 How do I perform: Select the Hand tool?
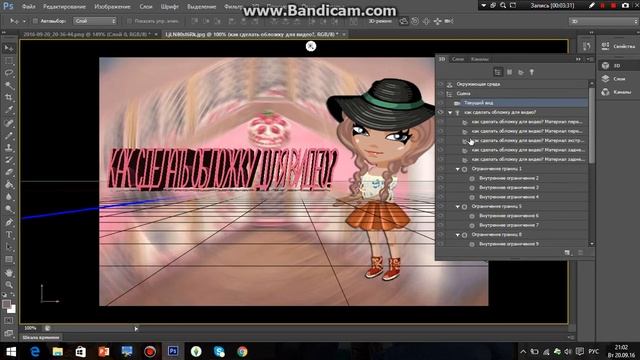click(x=9, y=272)
